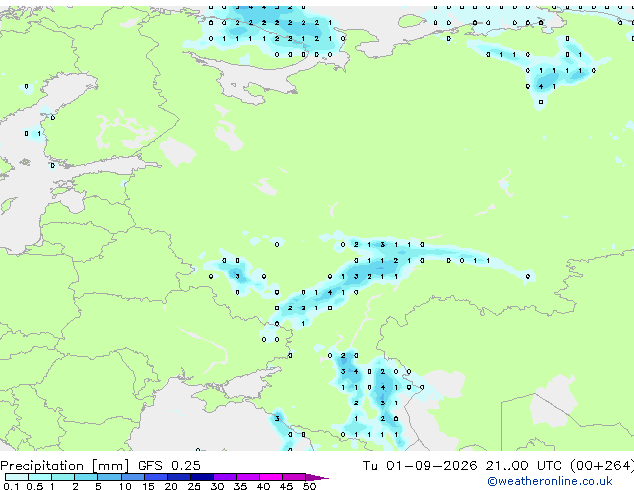Pick the dark navy legend swatch between 25 and 30
634x490 pixels.
202,477
